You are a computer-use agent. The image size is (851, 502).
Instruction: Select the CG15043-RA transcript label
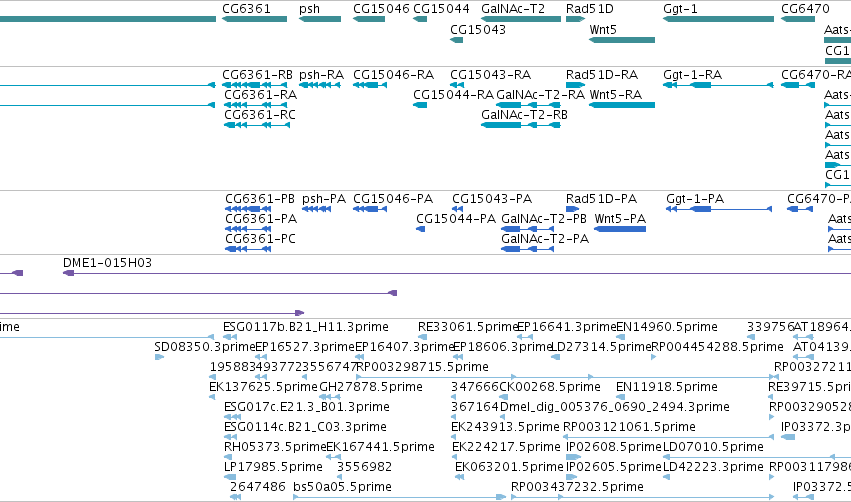[491, 74]
